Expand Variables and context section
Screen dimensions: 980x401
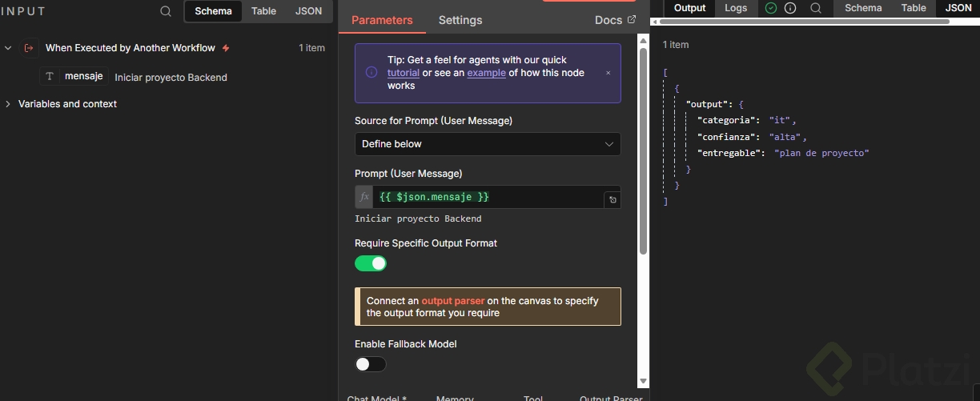point(9,104)
